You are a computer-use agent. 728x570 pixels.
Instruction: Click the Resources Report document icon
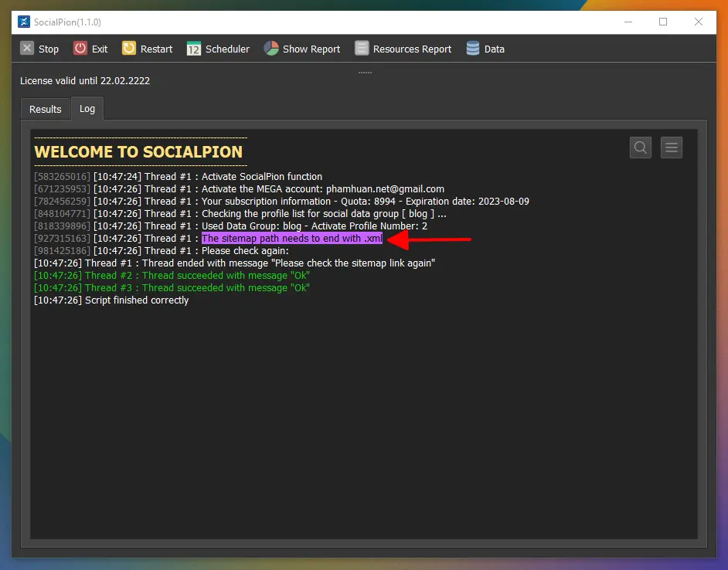pos(362,49)
